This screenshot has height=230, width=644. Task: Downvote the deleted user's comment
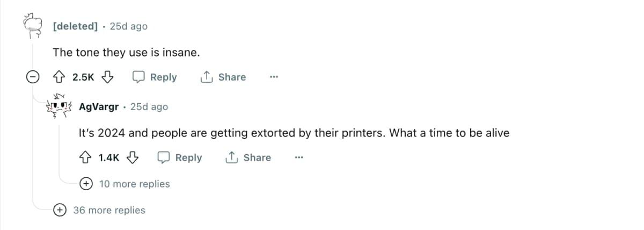[x=108, y=77]
